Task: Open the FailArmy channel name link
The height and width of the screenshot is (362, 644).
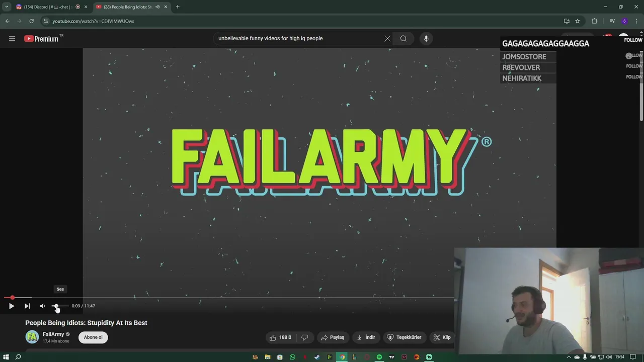Action: [x=53, y=334]
